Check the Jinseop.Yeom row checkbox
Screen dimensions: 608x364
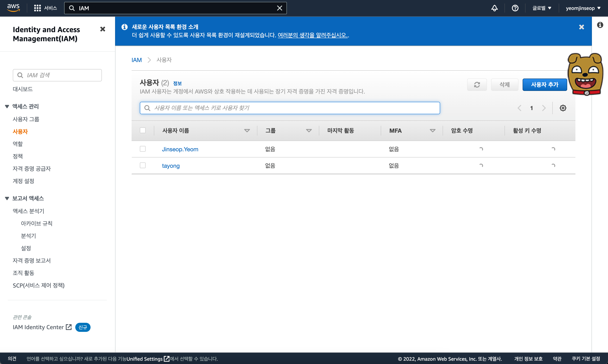[x=143, y=149]
